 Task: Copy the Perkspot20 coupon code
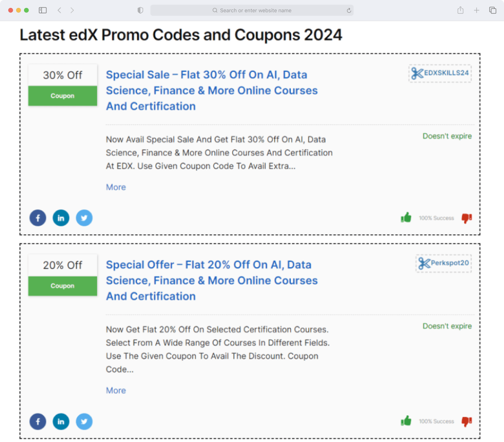pos(443,263)
